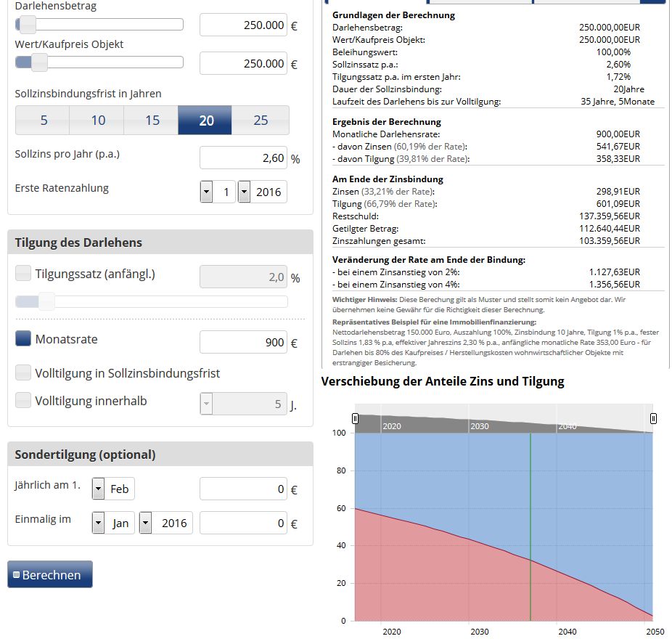672x644 pixels.
Task: Click the Darlehensbetrag slider handle
Action: point(28,25)
